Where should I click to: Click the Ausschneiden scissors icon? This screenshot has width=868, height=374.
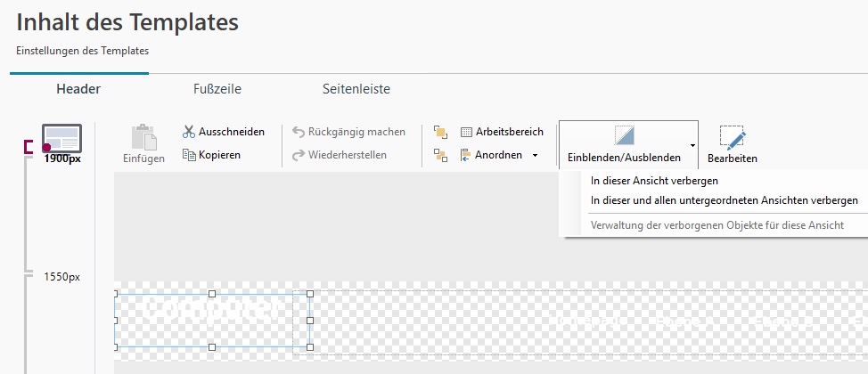(188, 132)
